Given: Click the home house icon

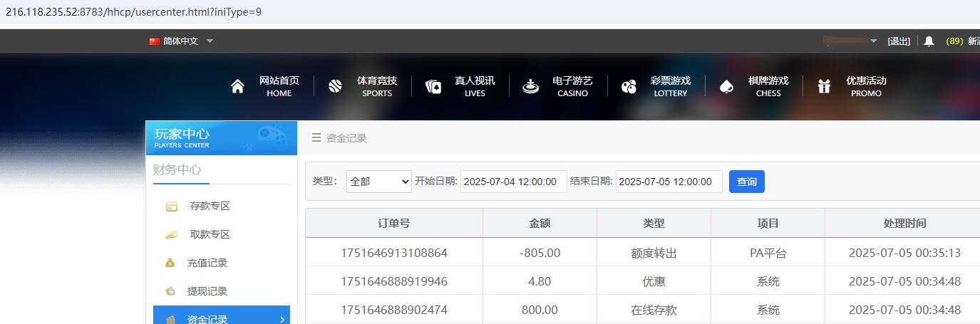Looking at the screenshot, I should click(x=238, y=86).
